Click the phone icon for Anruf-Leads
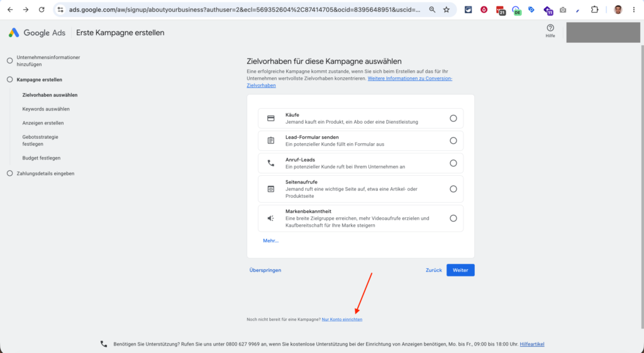The image size is (644, 353). [x=270, y=163]
